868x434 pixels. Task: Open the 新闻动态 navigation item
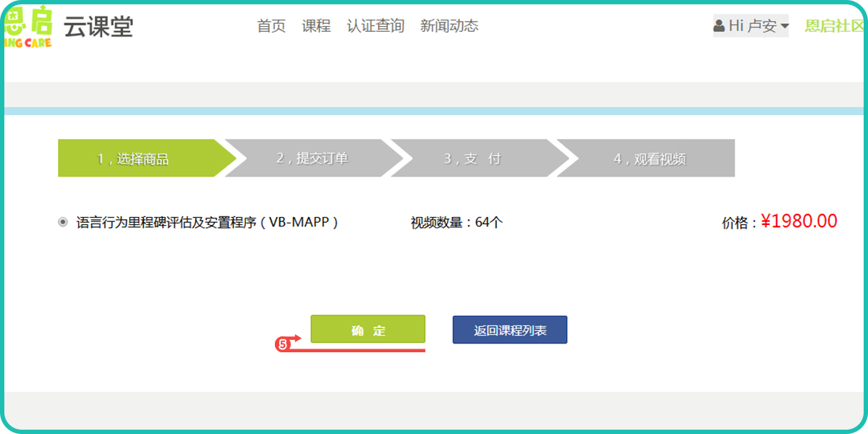pyautogui.click(x=449, y=26)
